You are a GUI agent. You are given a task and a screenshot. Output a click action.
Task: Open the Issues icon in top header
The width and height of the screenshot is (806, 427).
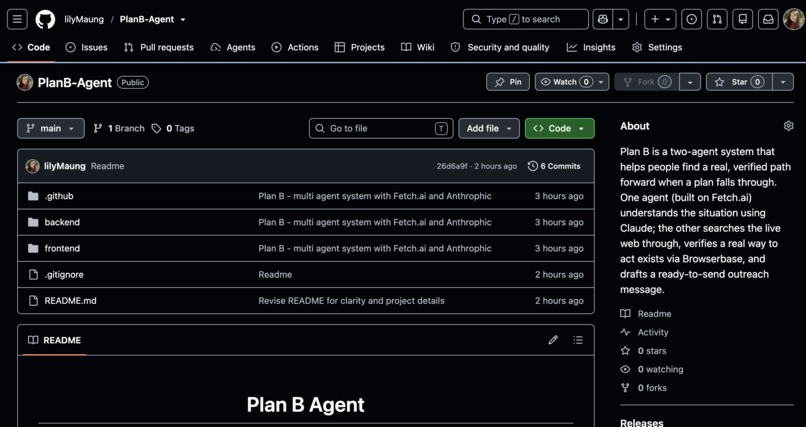692,20
